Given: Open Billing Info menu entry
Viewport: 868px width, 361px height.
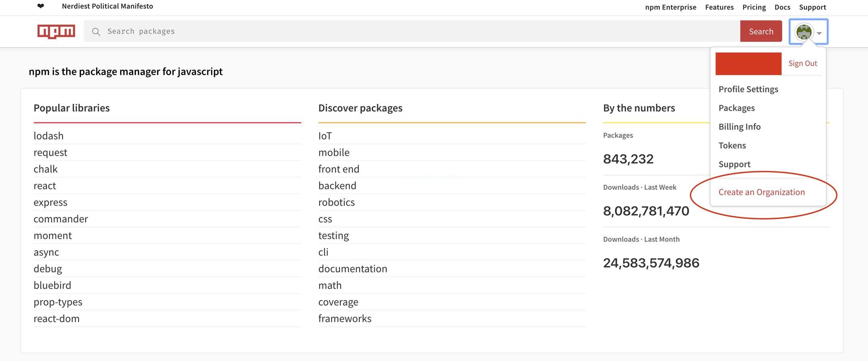Looking at the screenshot, I should (739, 127).
